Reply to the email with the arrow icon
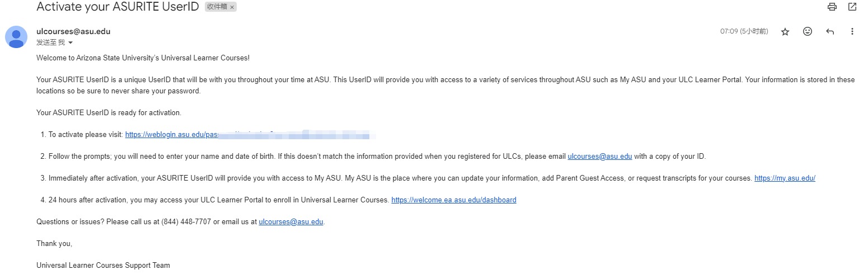Screen dimensions: 868x279 pos(830,32)
